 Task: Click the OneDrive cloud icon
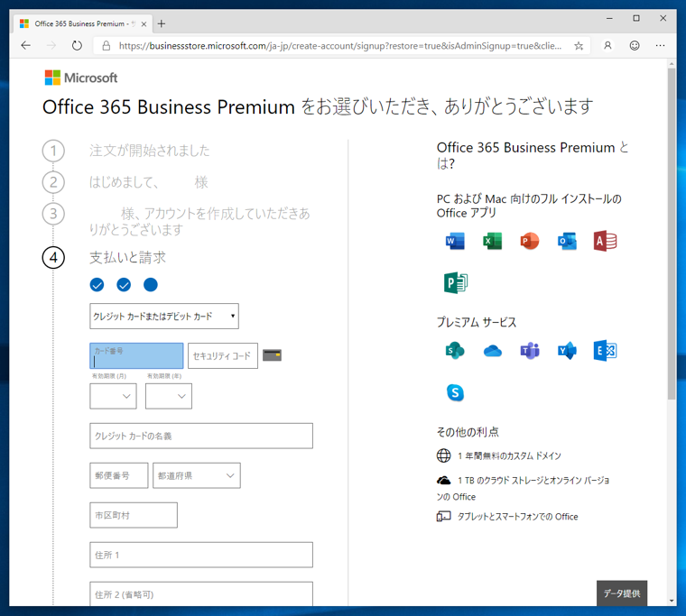tap(493, 351)
